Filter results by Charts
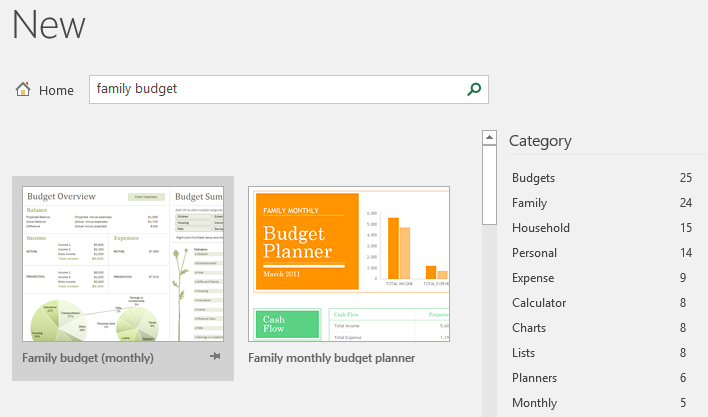 pos(601,328)
